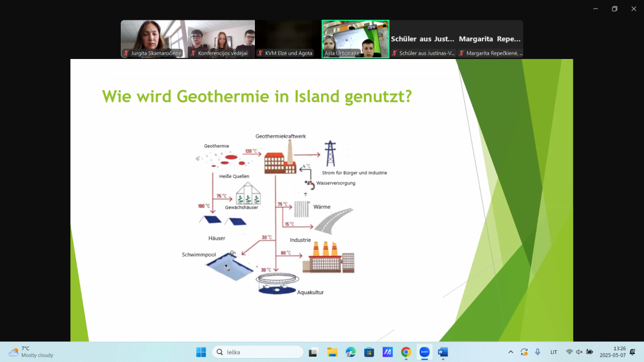Switch the LIT keyboard language indicator

click(553, 352)
